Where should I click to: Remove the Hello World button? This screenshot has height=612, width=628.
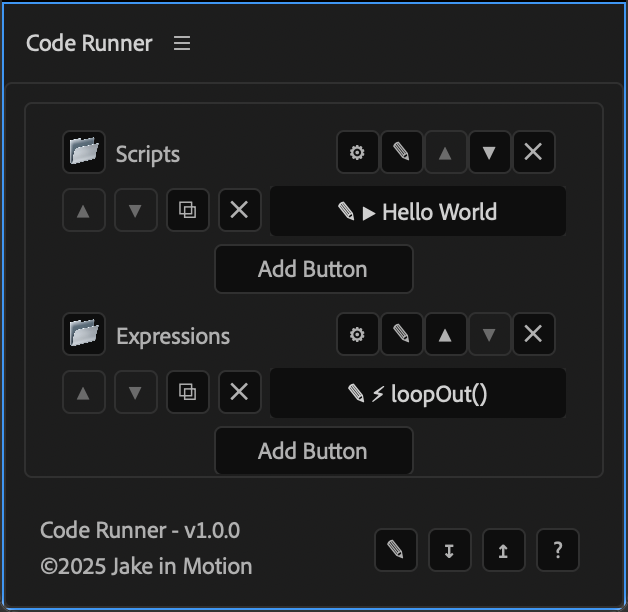click(240, 210)
